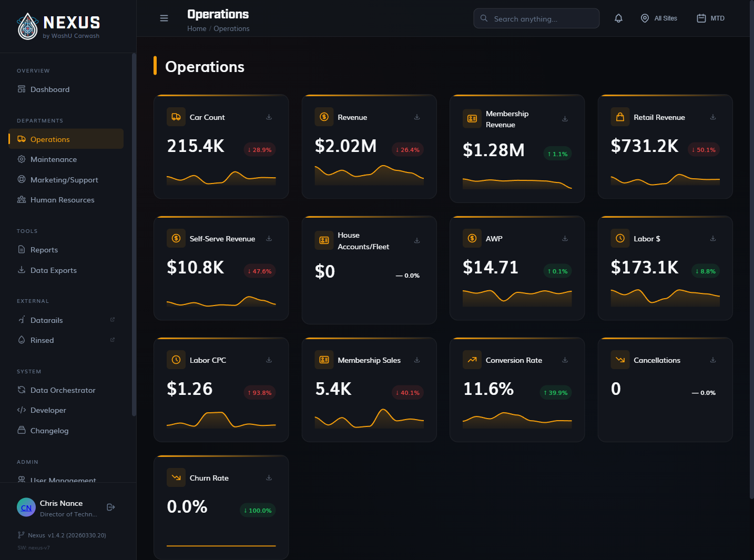754x560 pixels.
Task: Download the Churn Rate card data
Action: pyautogui.click(x=269, y=477)
